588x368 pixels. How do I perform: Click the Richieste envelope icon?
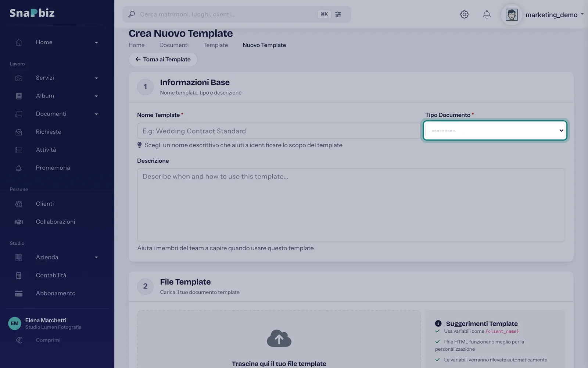coord(19,132)
